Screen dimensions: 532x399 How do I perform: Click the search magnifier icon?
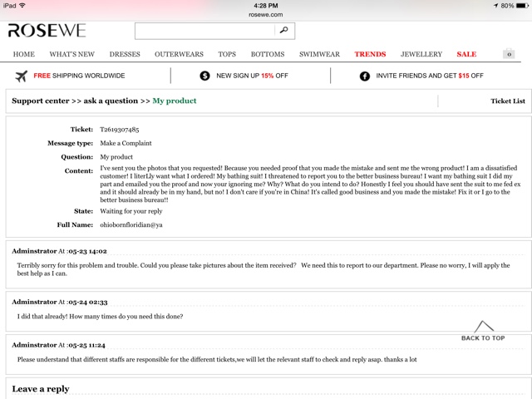pyautogui.click(x=284, y=31)
